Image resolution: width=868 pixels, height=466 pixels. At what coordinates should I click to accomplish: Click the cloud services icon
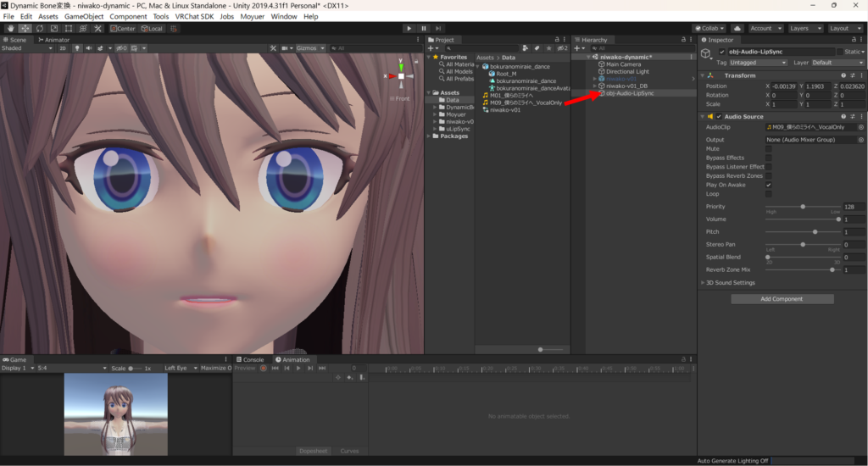pyautogui.click(x=737, y=28)
